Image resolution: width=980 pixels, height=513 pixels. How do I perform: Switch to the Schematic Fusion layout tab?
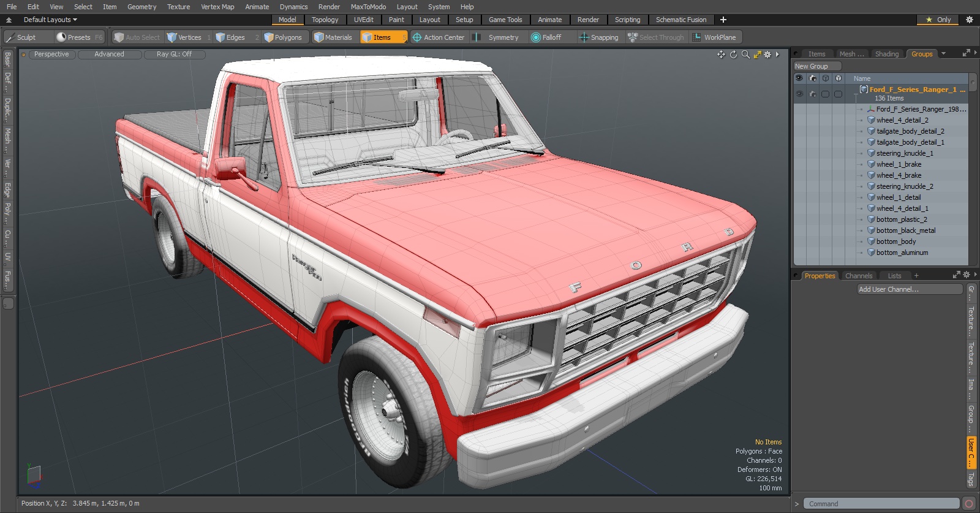click(681, 20)
